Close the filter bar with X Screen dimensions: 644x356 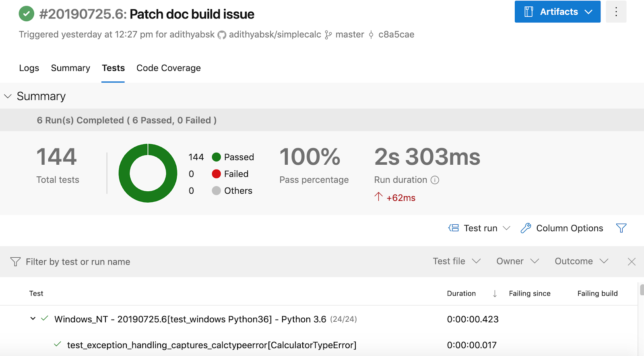[632, 262]
